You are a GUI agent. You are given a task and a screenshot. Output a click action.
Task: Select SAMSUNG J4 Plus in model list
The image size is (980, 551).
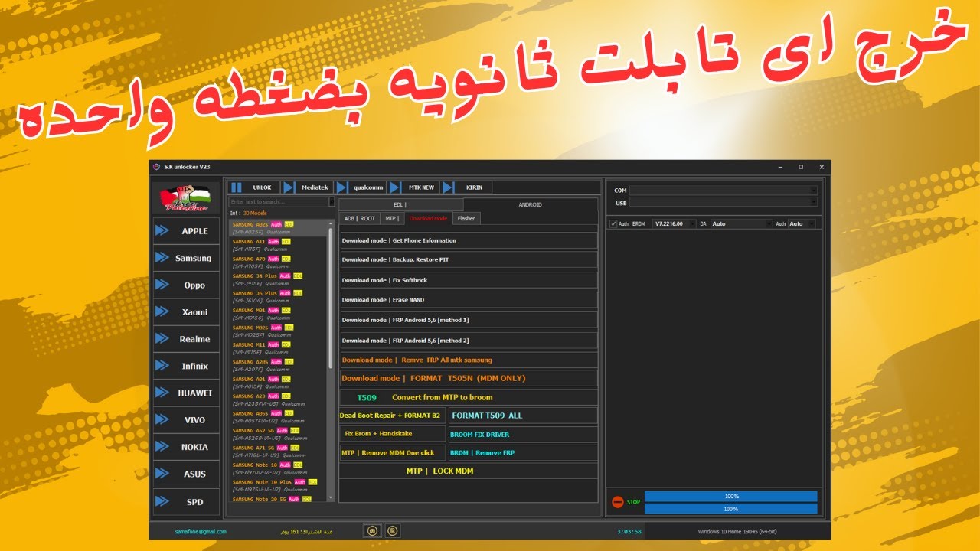point(279,279)
